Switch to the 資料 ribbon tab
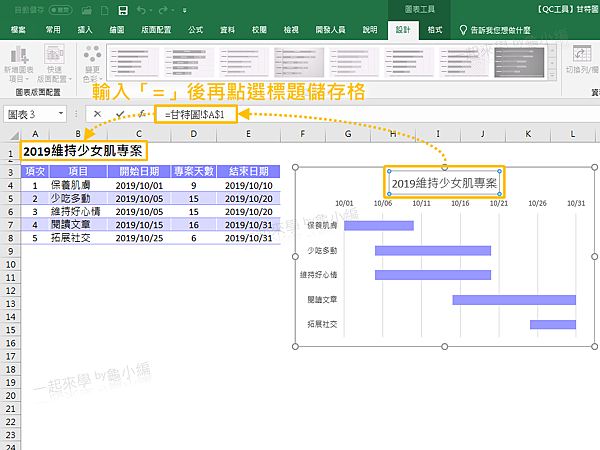This screenshot has height=450, width=600. point(227,30)
